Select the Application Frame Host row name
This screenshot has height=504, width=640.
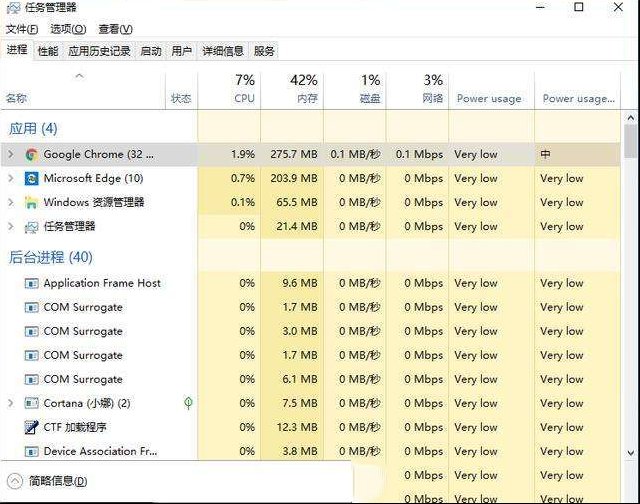pos(102,283)
